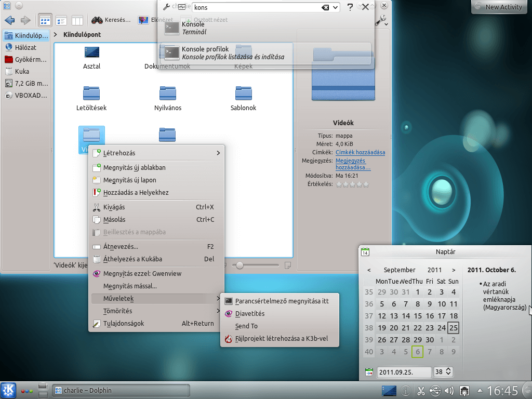
Task: Click the New Activity button
Action: coord(499,7)
